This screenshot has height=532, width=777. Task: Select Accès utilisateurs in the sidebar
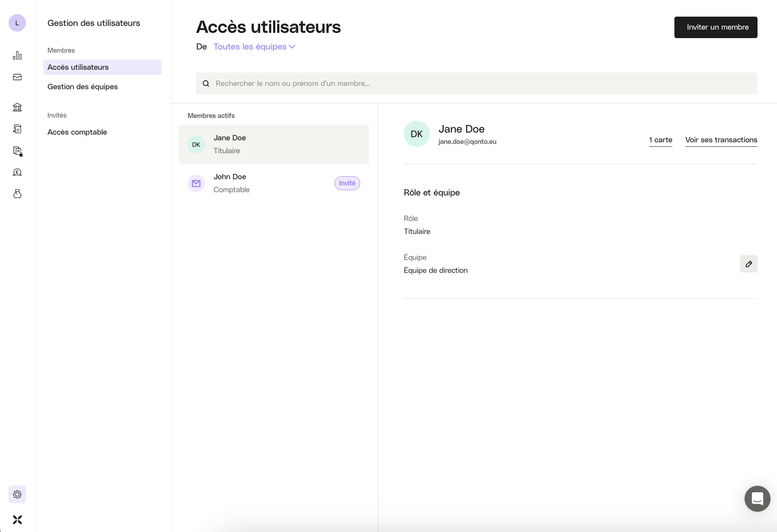point(78,67)
